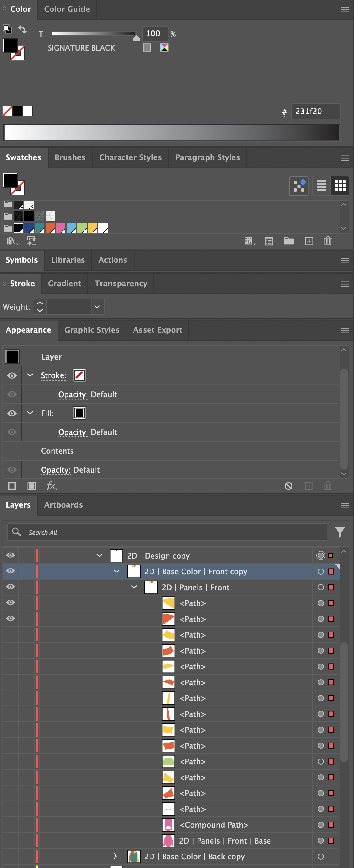This screenshot has height=868, width=354.
Task: Toggle visibility of 2D | Panels | Front
Action: 11,587
